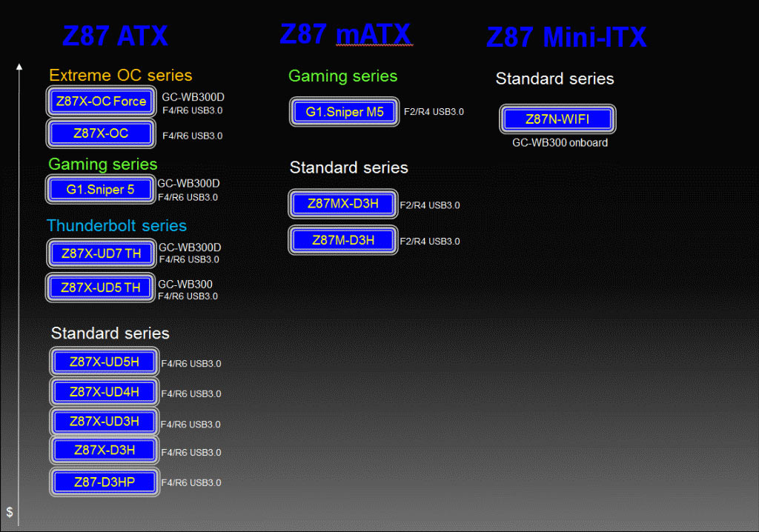Click mATX Gaming series heading

[342, 76]
